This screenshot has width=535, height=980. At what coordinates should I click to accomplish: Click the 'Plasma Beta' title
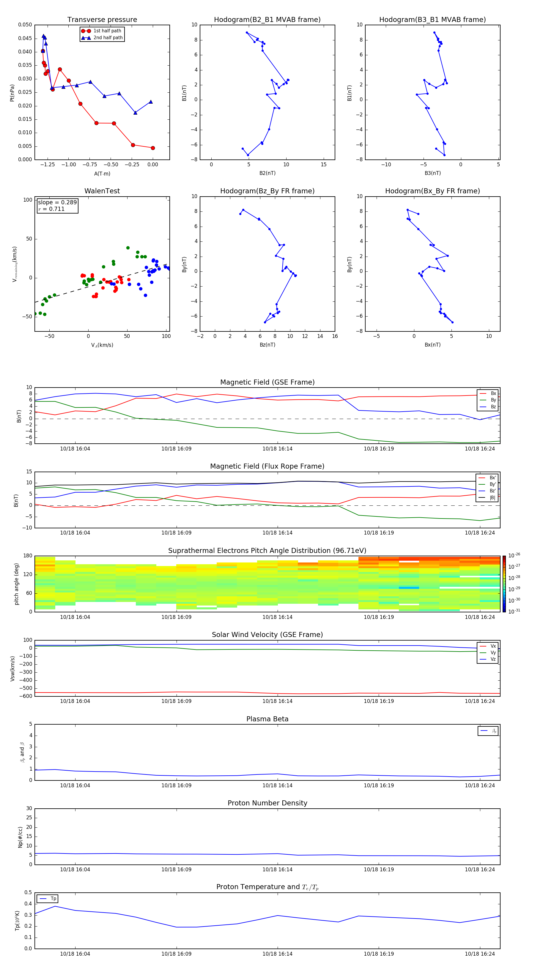[x=267, y=719]
